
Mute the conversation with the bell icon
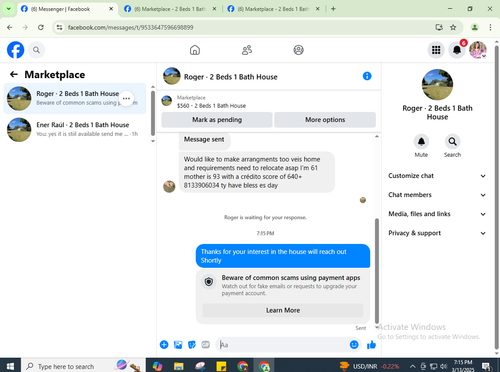tap(421, 142)
